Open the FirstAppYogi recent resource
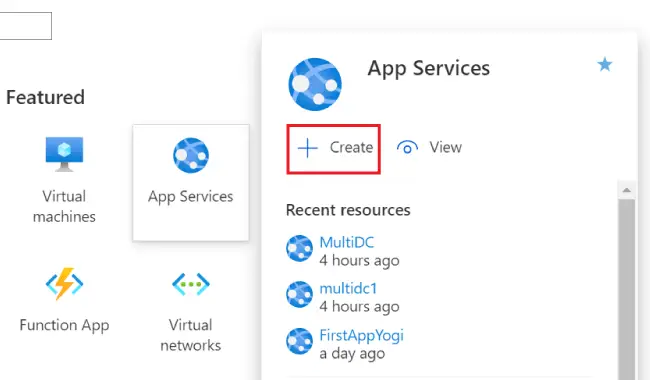Image resolution: width=650 pixels, height=380 pixels. coord(361,335)
